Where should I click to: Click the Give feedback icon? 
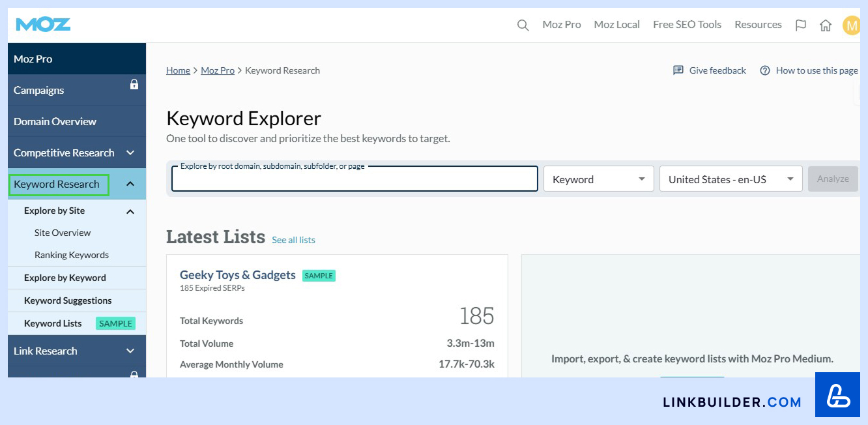pyautogui.click(x=678, y=70)
